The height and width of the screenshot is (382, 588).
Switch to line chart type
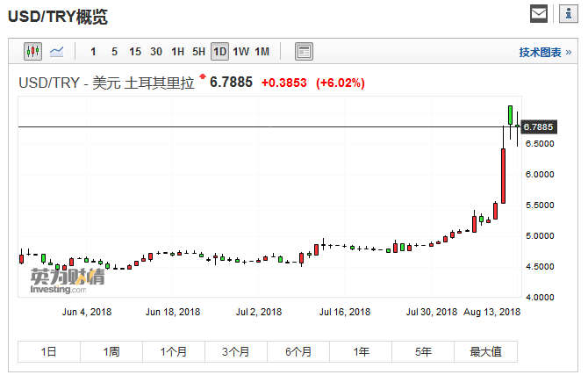pyautogui.click(x=56, y=51)
